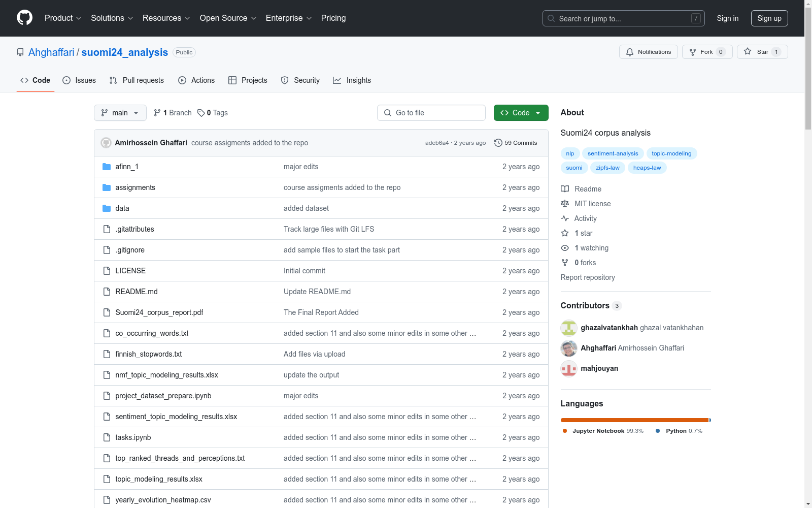The height and width of the screenshot is (508, 812).
Task: Open the heaps-law topic tag
Action: coord(647,168)
